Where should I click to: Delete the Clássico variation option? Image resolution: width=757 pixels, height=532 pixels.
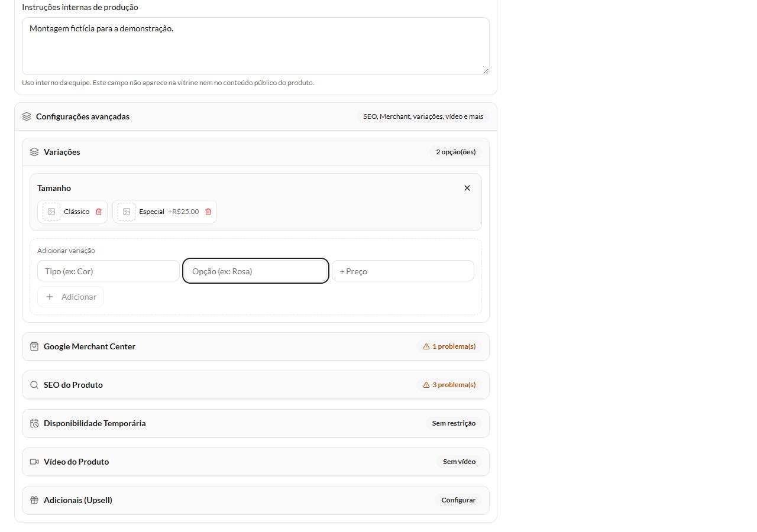tap(99, 212)
